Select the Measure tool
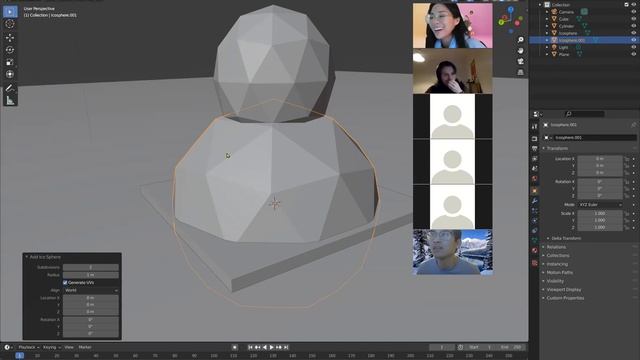This screenshot has width=640, height=360. point(10,100)
